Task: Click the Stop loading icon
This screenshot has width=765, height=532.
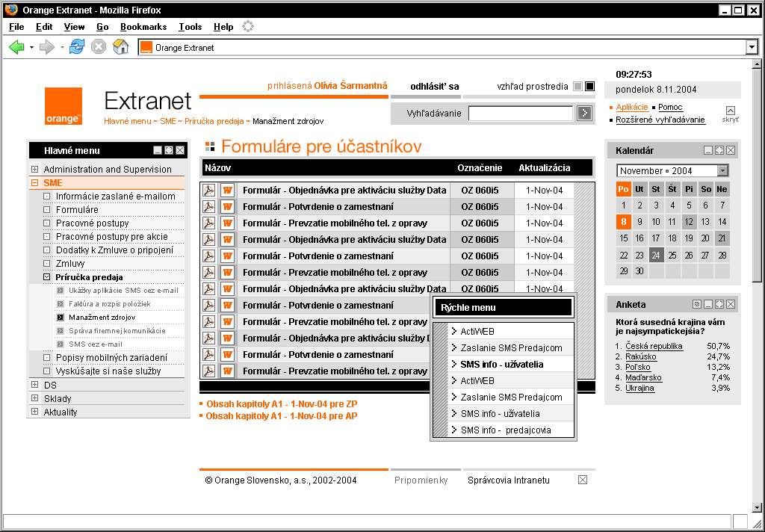Action: [99, 47]
